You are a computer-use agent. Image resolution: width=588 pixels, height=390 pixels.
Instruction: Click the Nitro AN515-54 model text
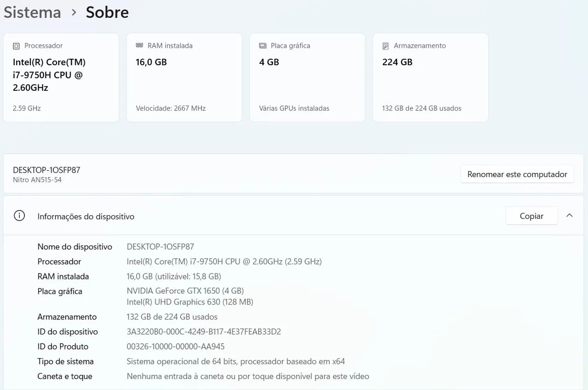(x=37, y=180)
